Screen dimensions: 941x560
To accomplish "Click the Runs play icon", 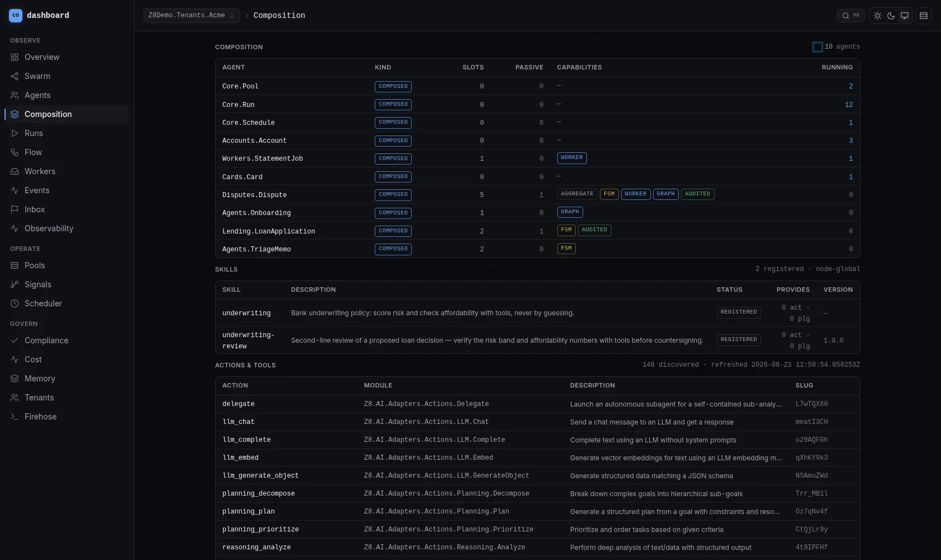I will (x=15, y=133).
